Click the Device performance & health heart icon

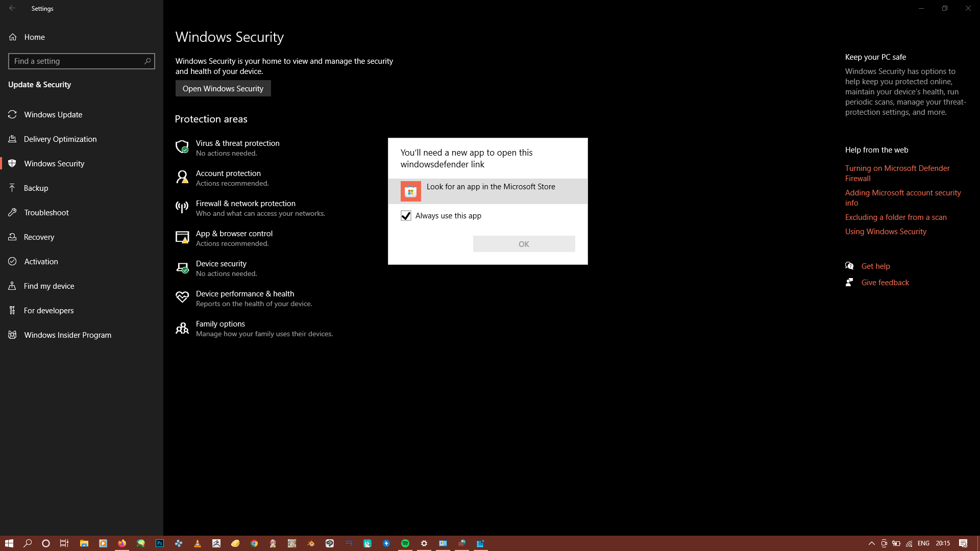182,297
